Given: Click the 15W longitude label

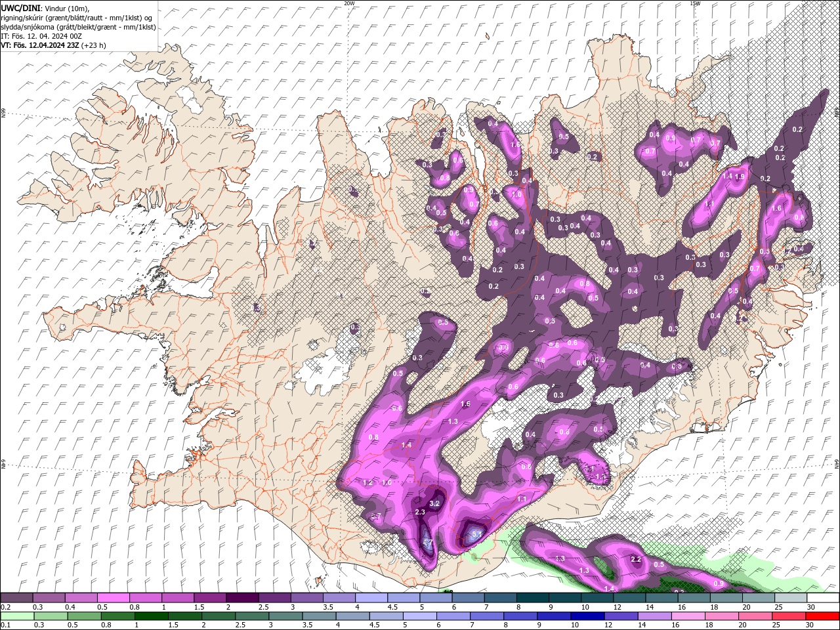Looking at the screenshot, I should point(695,3).
